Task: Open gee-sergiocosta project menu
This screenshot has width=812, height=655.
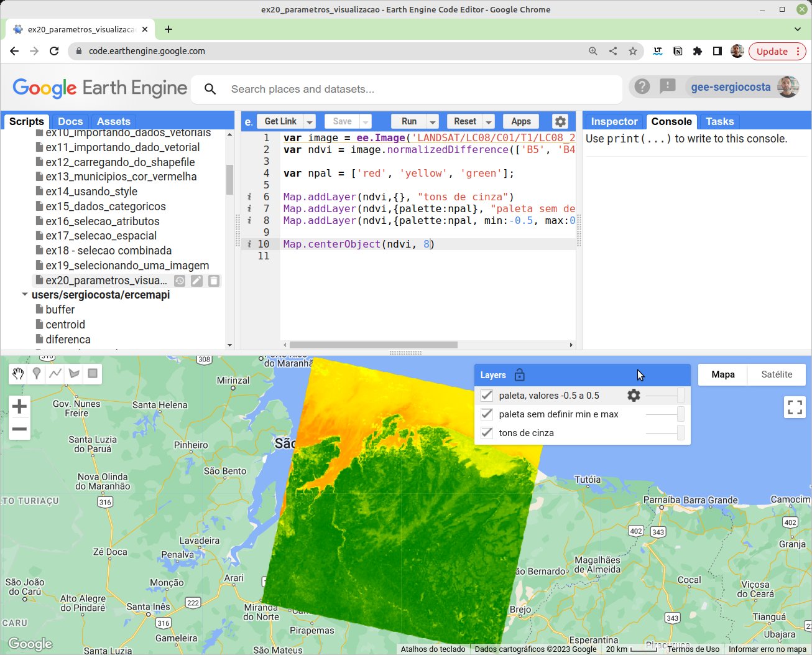Action: (731, 87)
